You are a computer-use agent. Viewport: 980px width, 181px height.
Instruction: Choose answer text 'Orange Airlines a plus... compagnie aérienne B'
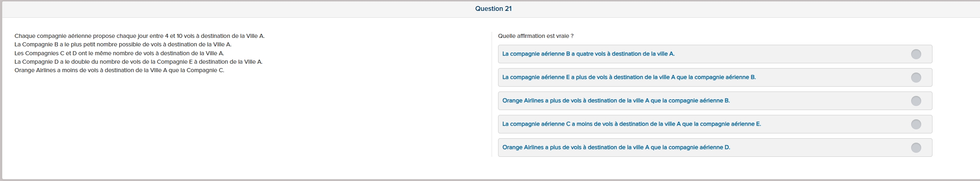[x=616, y=101]
